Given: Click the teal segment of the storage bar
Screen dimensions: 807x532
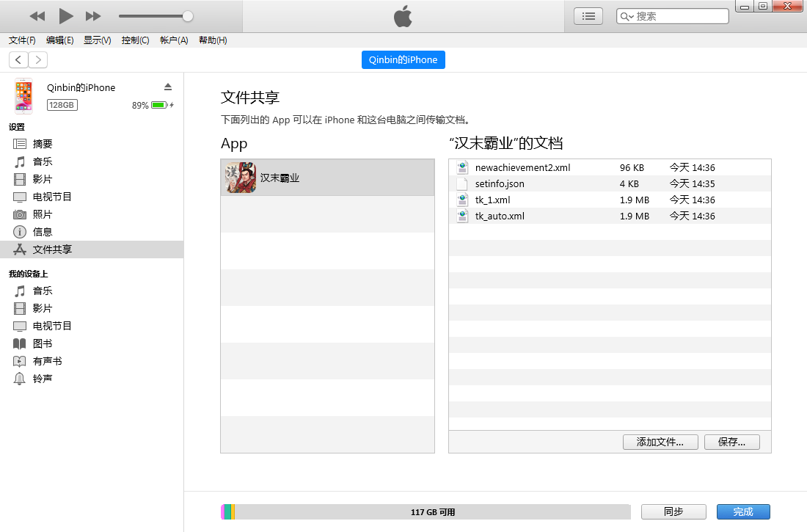Looking at the screenshot, I should 227,512.
